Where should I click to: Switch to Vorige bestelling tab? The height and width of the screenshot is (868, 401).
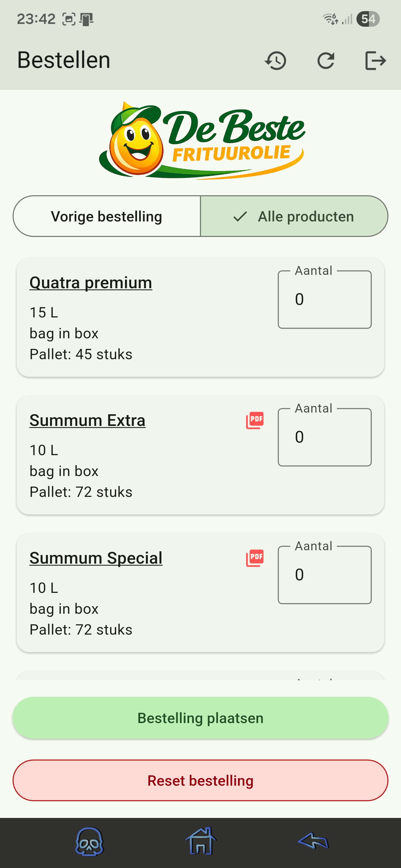107,216
